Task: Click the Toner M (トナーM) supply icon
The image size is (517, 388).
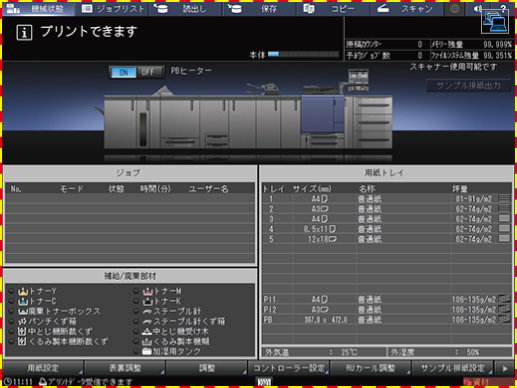Action: click(147, 291)
